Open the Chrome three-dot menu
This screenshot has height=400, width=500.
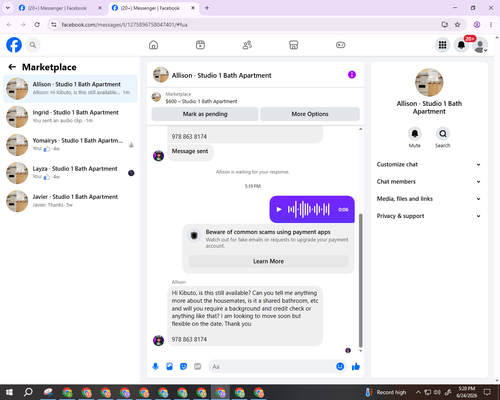(x=491, y=25)
